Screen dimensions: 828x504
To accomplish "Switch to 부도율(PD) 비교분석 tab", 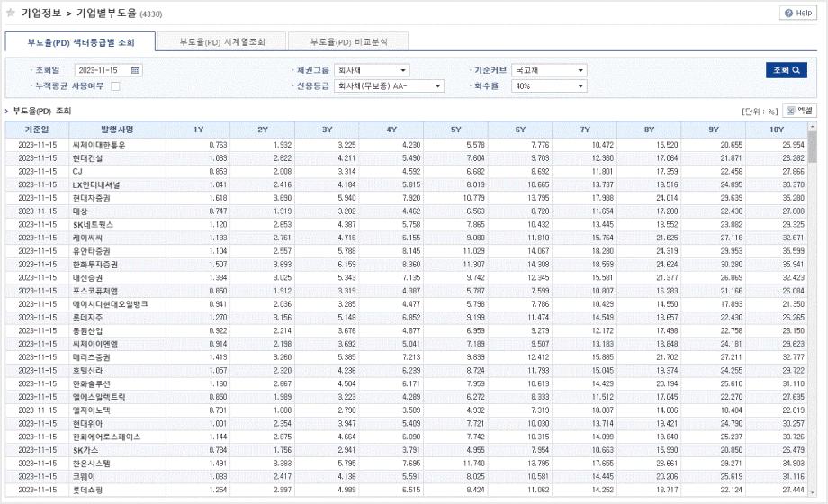I will pos(348,41).
